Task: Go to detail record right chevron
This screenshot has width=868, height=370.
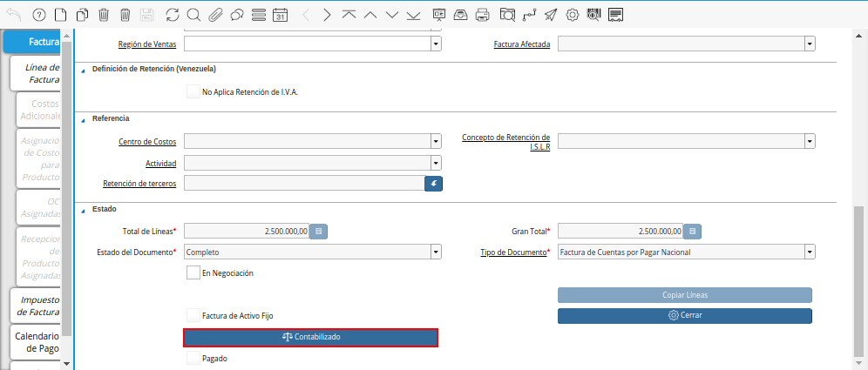Action: (327, 15)
